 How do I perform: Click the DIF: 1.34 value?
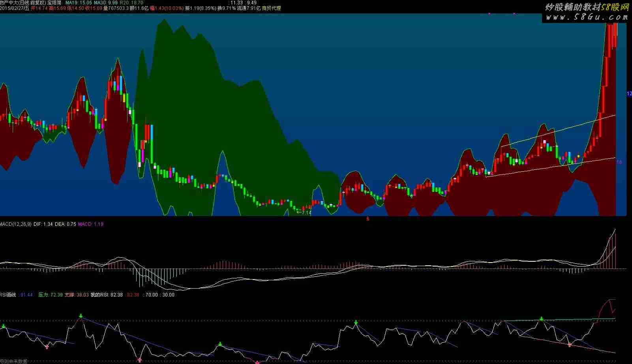[43, 224]
